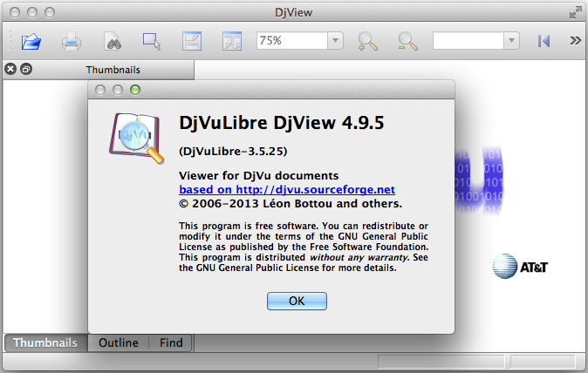Open the 75% zoom dropdown arrow
This screenshot has width=588, height=373.
(x=335, y=40)
